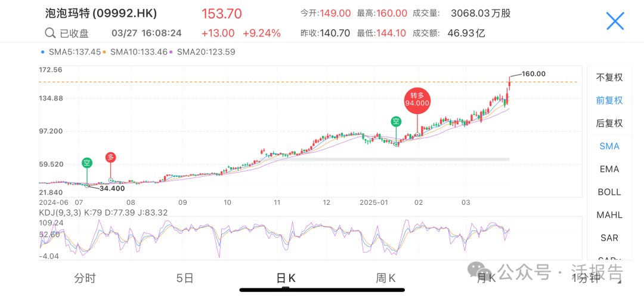Image resolution: width=644 pixels, height=298 pixels.
Task: Tap the current price 153.70
Action: pyautogui.click(x=222, y=14)
